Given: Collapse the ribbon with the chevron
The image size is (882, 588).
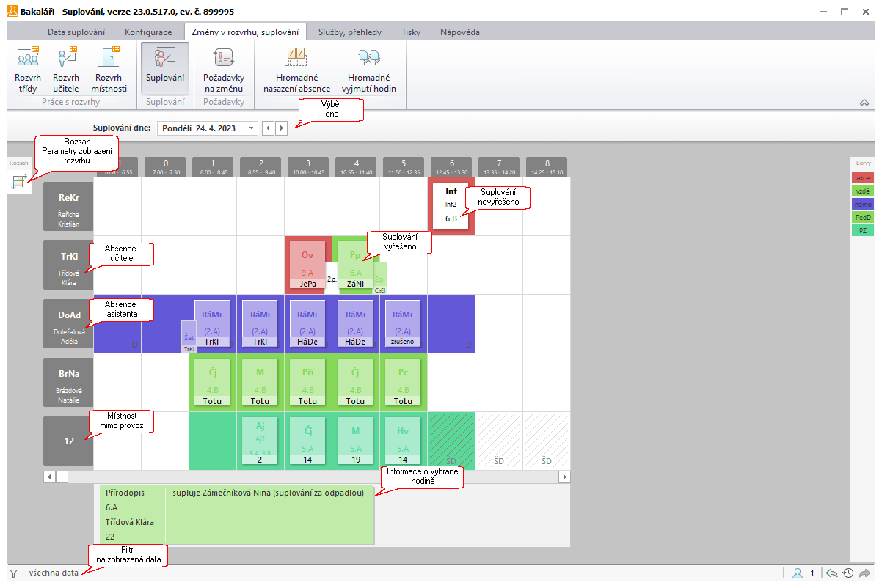Looking at the screenshot, I should tap(864, 103).
